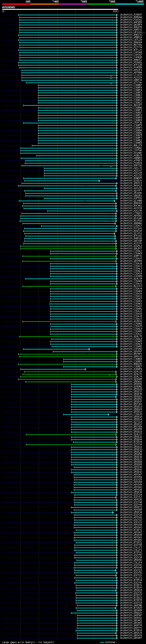Viewport: 146px width, 644px height.
Task: Click the alignment bar for UniRef100_C3SAJ5
Action: [x=86, y=414]
